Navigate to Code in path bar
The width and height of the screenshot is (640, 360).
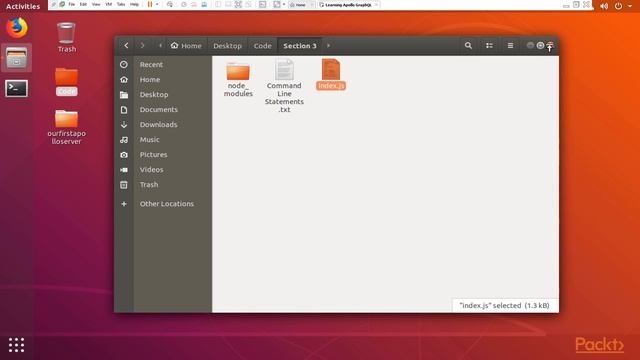pos(262,46)
